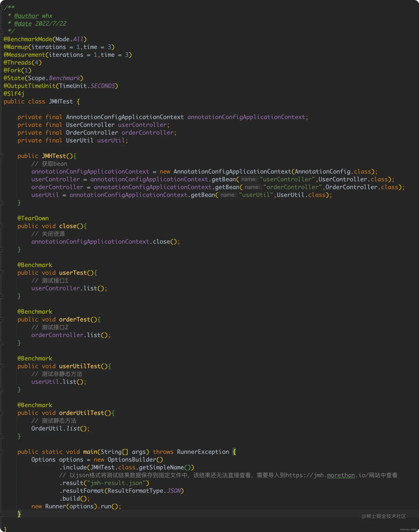This screenshot has height=532, width=419.
Task: Click 'Benchmark' in Scope.Benchmark
Action: (x=64, y=78)
